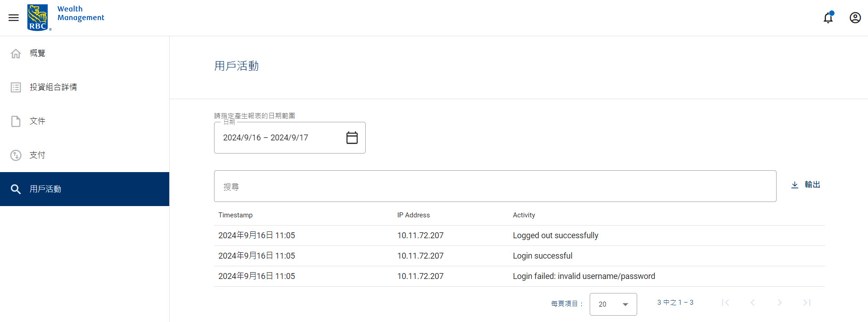The image size is (868, 322).
Task: Click the RBC Wealth Management logo
Action: 66,18
